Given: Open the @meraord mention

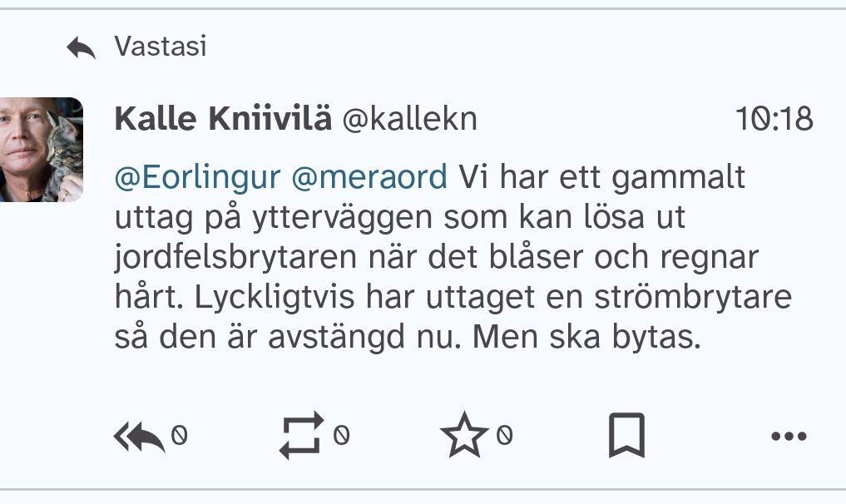Looking at the screenshot, I should tap(369, 177).
